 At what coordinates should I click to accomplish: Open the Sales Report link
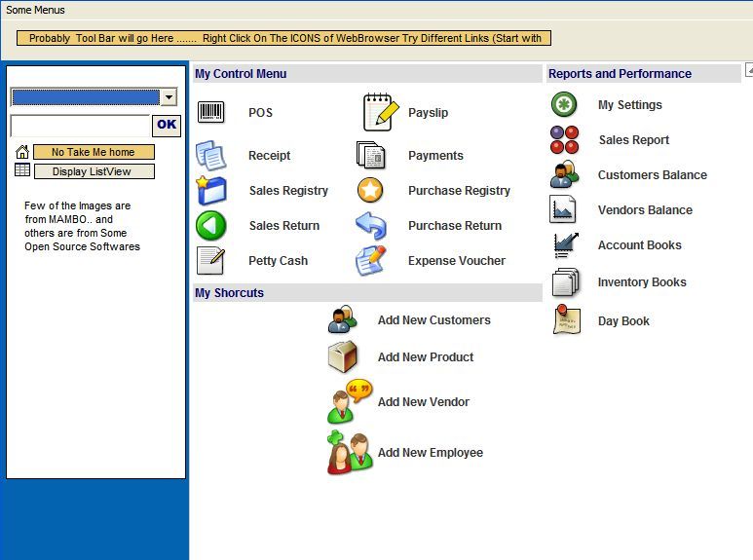pyautogui.click(x=633, y=140)
